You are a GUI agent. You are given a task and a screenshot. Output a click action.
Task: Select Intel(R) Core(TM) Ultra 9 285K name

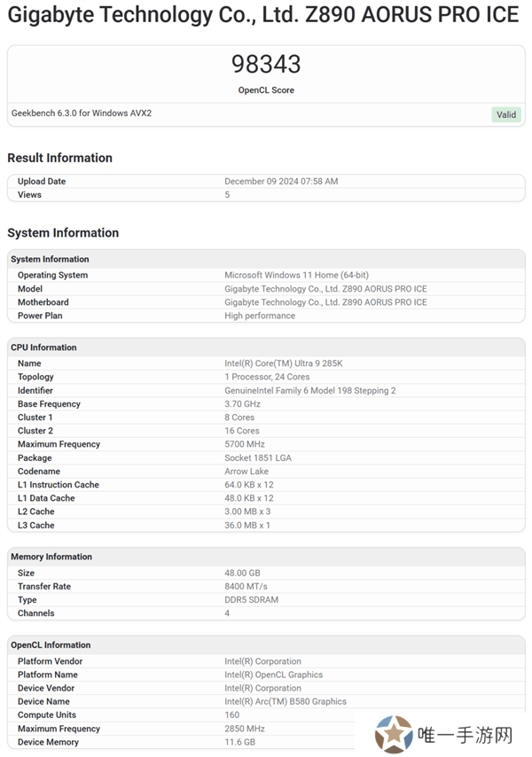click(x=284, y=363)
